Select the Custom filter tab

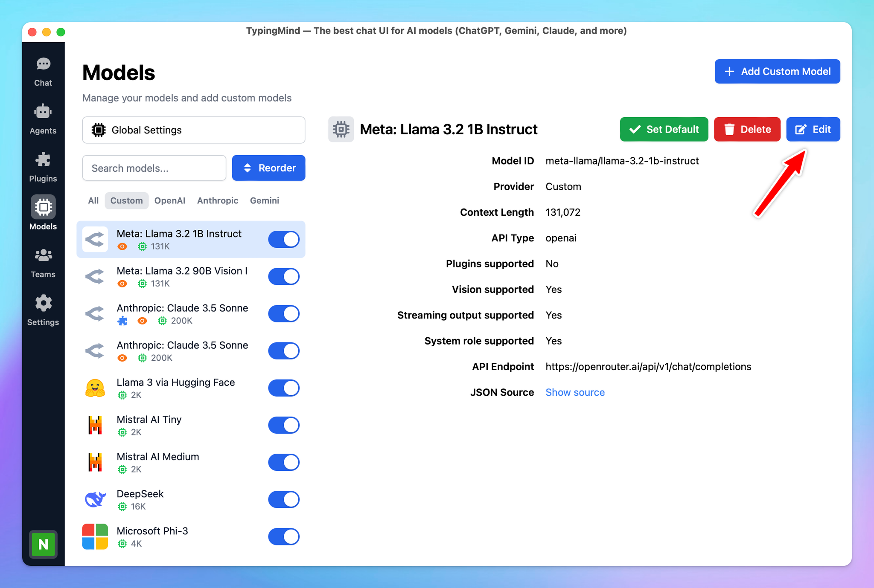pos(126,200)
